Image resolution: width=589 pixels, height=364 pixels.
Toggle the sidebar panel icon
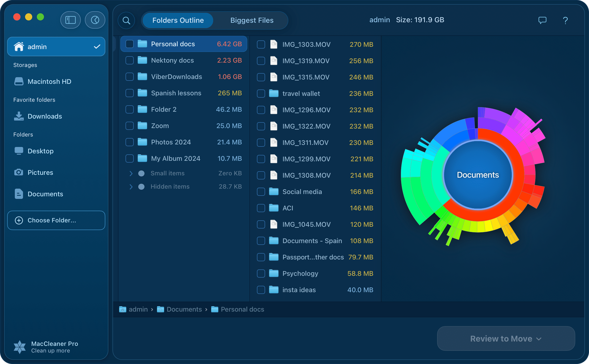[71, 20]
